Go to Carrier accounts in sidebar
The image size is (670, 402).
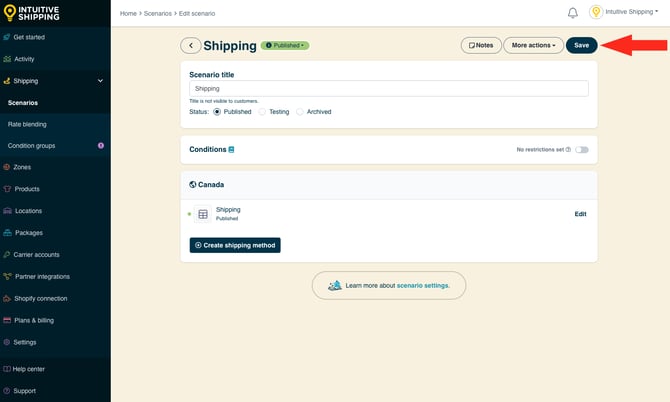(36, 254)
